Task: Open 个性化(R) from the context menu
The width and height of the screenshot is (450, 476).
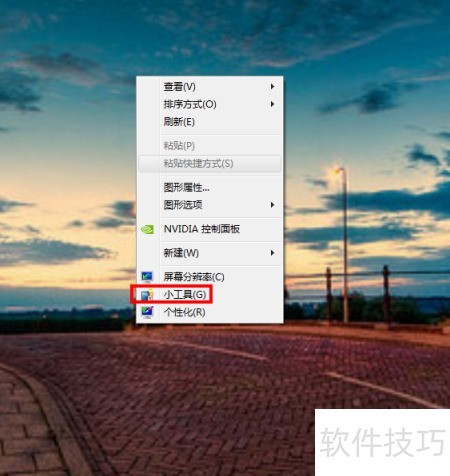Action: coord(210,312)
